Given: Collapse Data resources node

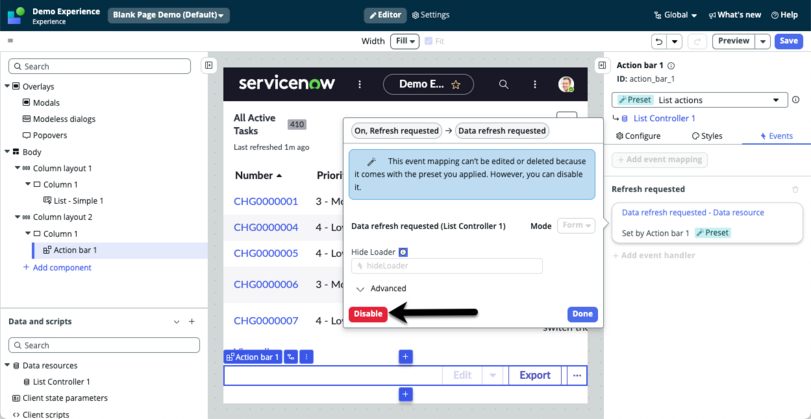Looking at the screenshot, I should (x=7, y=365).
